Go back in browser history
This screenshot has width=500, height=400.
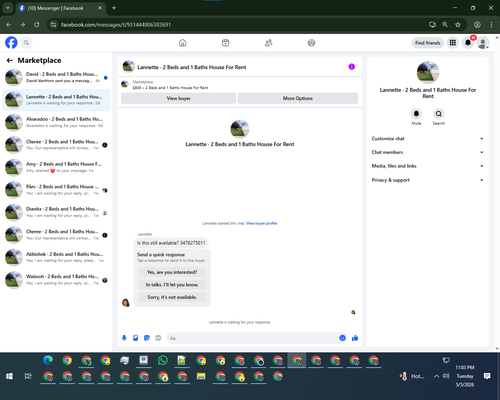click(x=9, y=25)
